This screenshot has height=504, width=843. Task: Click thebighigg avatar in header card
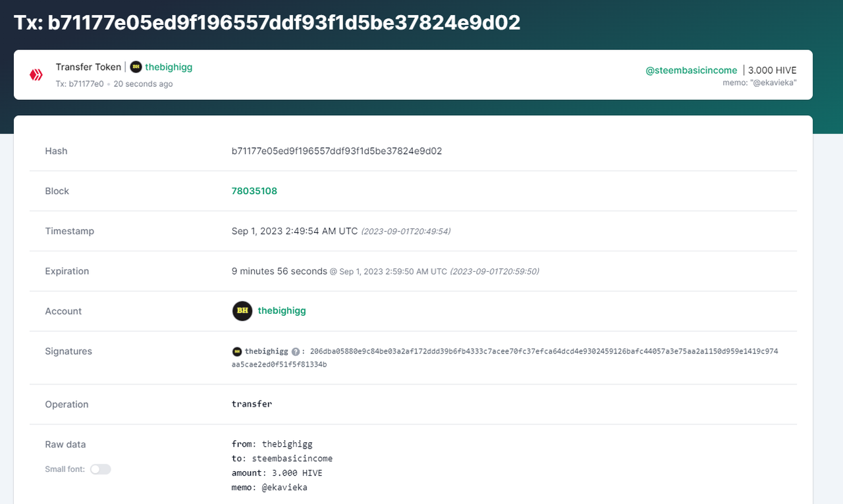click(136, 67)
